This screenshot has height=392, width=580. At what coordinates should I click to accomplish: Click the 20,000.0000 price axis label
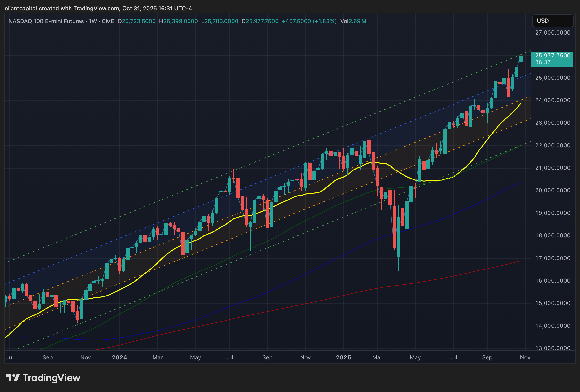[x=553, y=190]
